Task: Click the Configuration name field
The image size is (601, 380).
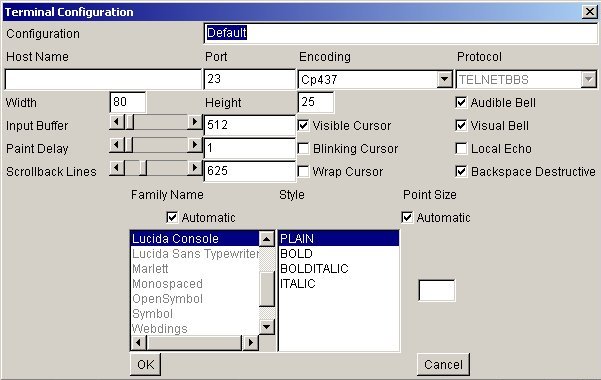Action: pos(401,33)
